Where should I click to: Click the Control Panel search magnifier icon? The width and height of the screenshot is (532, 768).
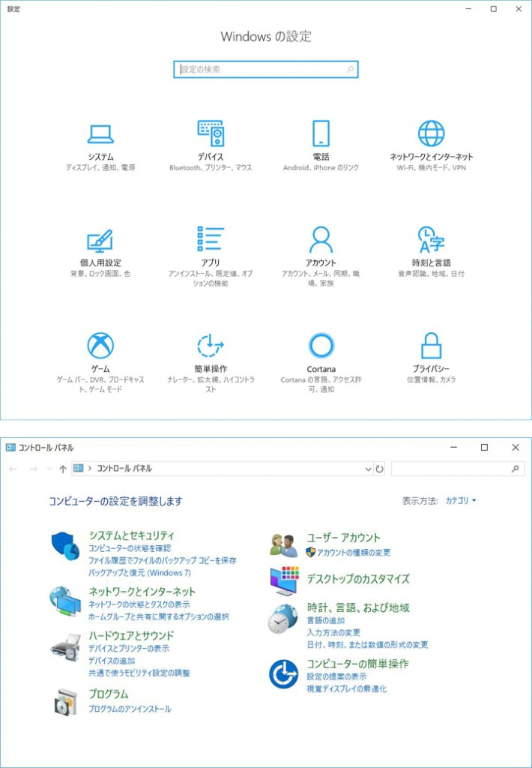click(515, 469)
